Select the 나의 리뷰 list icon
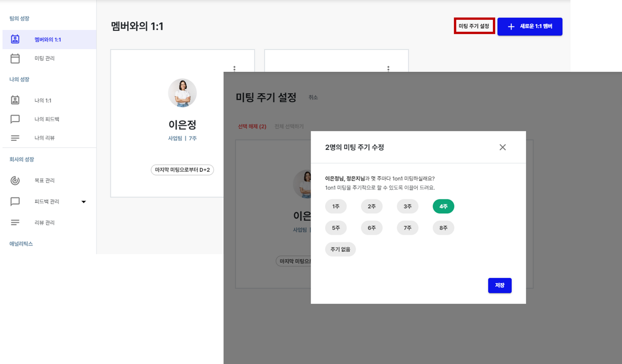This screenshot has height=364, width=622. 15,138
